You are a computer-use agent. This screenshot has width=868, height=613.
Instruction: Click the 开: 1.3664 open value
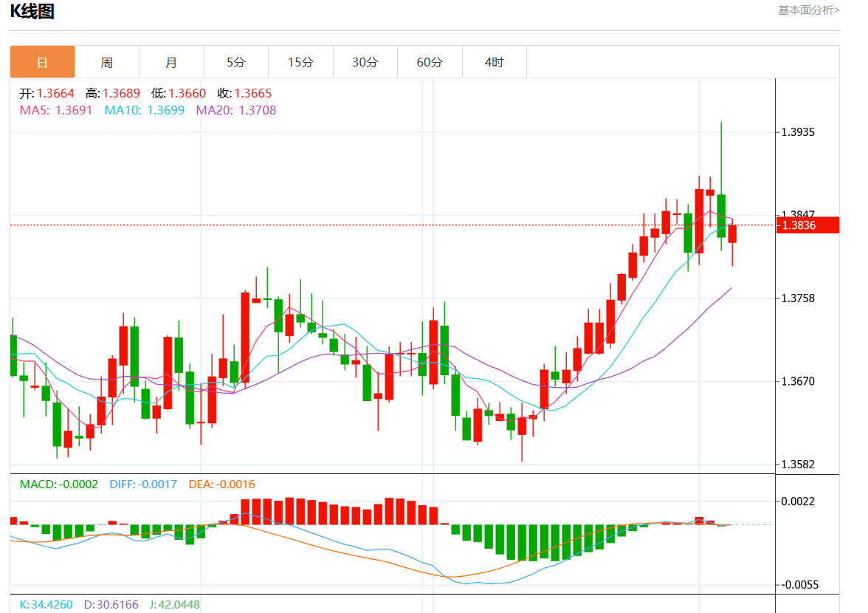coord(46,94)
